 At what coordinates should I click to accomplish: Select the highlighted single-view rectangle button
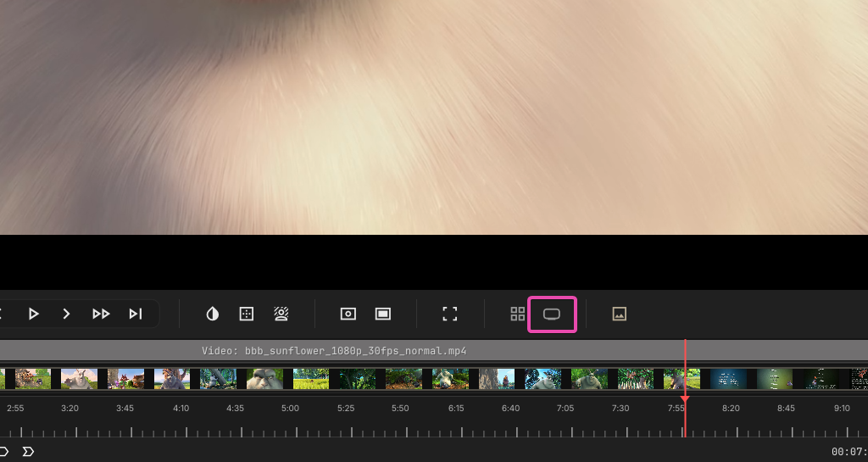coord(552,314)
